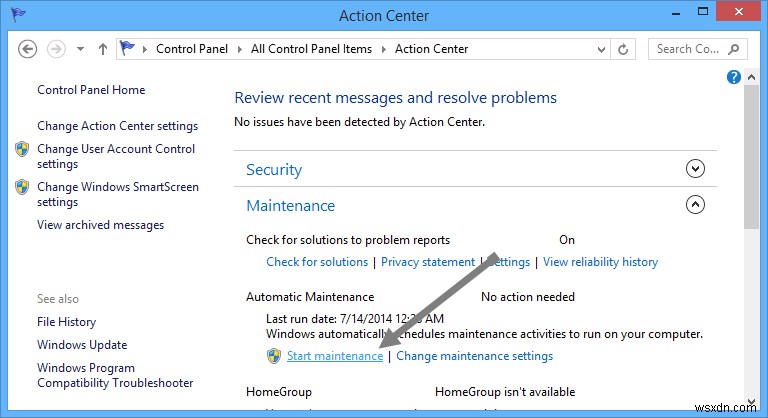The image size is (768, 418).
Task: Expand arrow after Control Panel breadcrumb
Action: coord(240,49)
